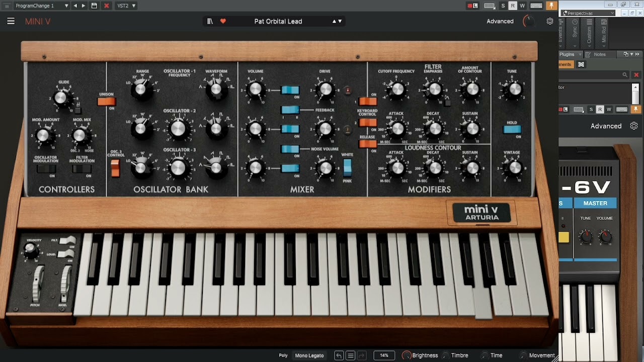Toggle the Noise Volume On switch
644x362 pixels.
click(x=290, y=149)
